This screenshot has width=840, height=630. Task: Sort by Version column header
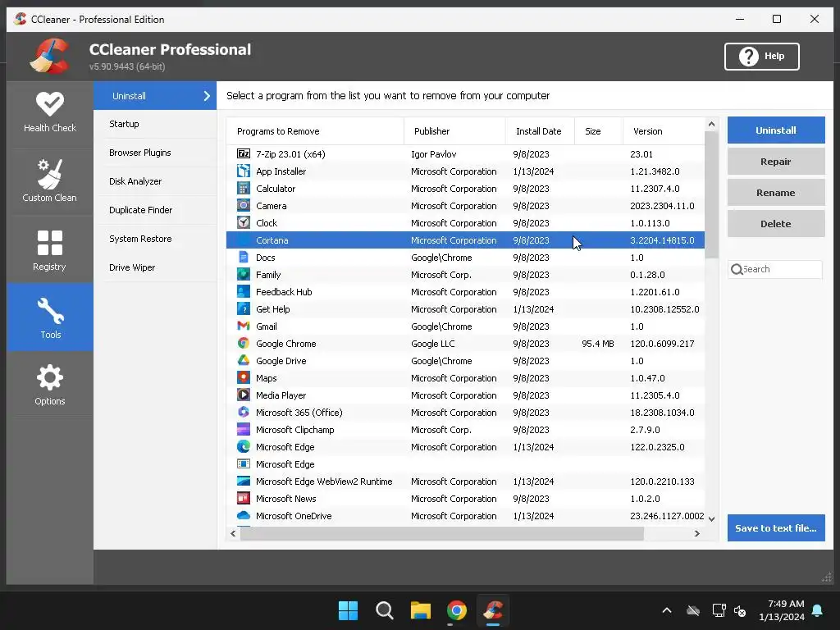tap(664, 131)
